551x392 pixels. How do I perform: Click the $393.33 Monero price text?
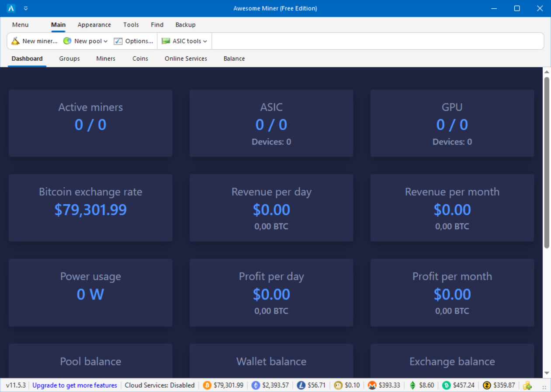(389, 385)
